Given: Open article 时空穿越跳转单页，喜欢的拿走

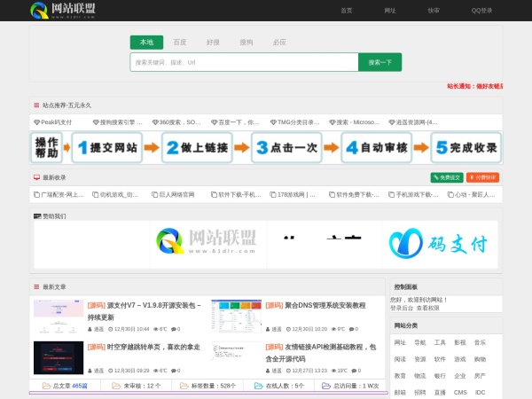Looking at the screenshot, I should point(144,347).
